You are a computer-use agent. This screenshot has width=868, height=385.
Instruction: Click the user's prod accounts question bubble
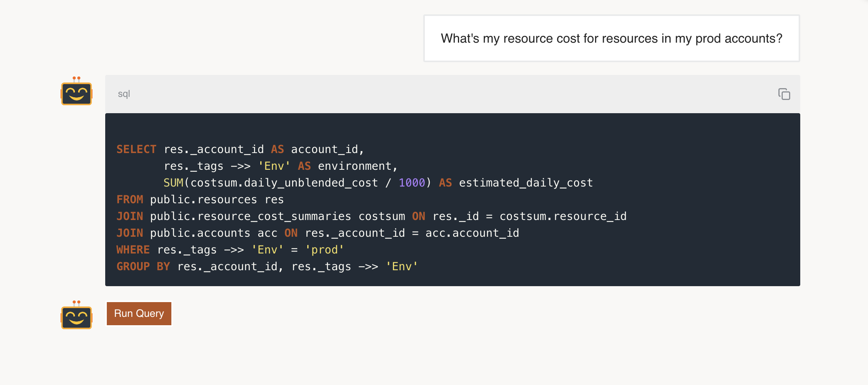[611, 39]
